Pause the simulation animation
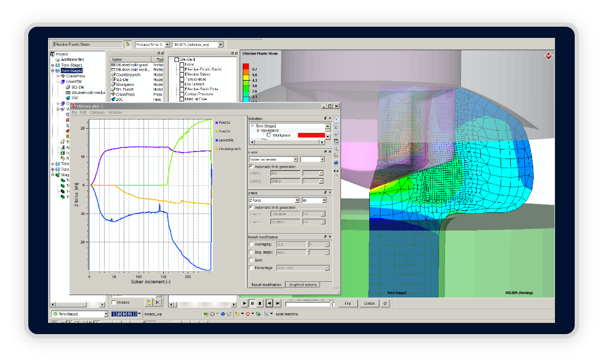The image size is (603, 364). (252, 304)
